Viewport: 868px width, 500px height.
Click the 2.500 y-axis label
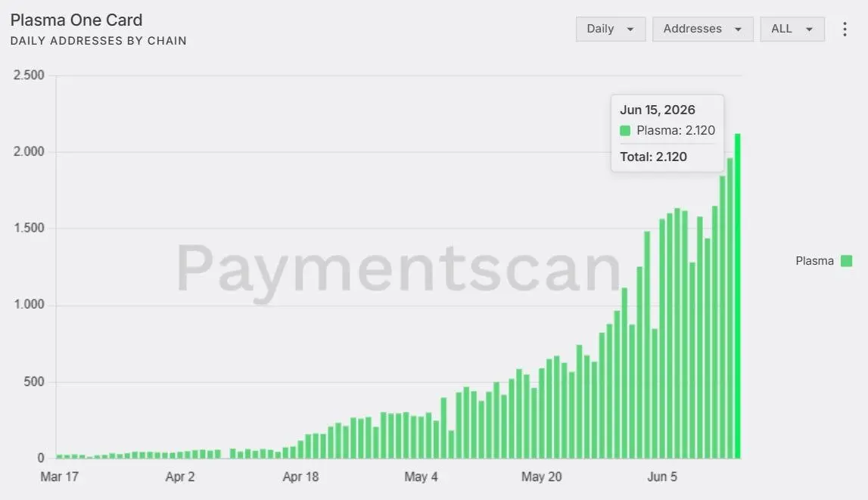(x=29, y=75)
